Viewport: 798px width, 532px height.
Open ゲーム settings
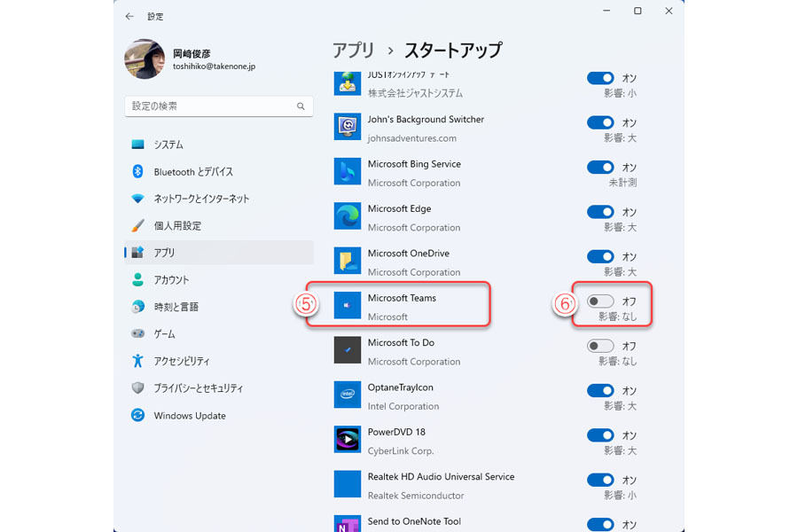pos(219,333)
